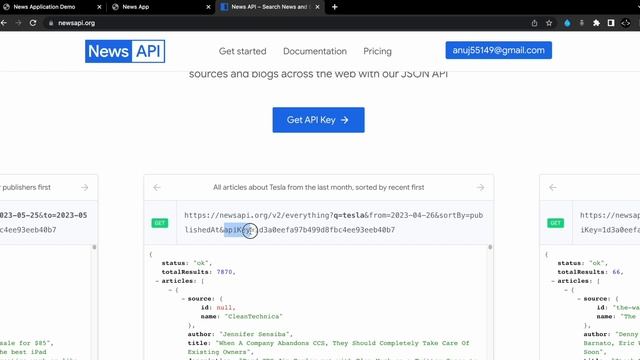Click the anuj55149@gmail.com account button
This screenshot has width=640, height=360.
tap(498, 50)
